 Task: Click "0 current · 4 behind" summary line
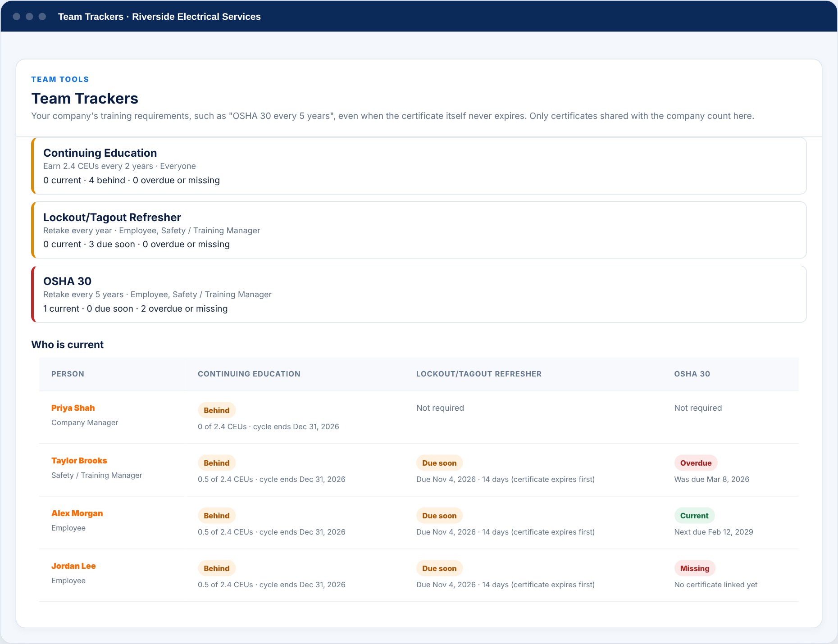tap(132, 180)
